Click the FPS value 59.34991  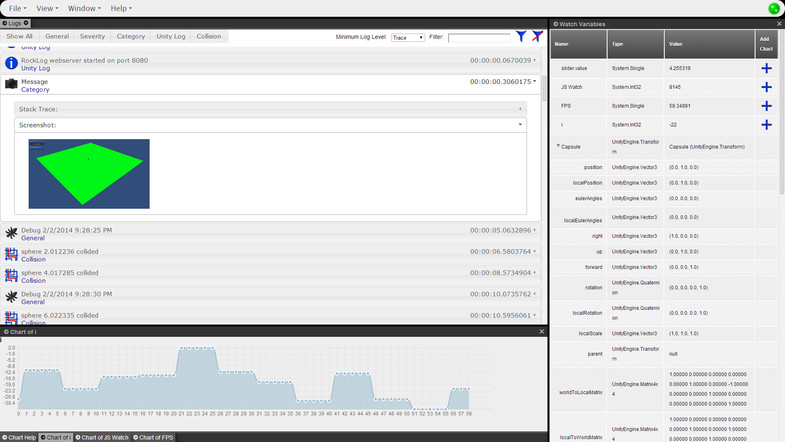pyautogui.click(x=680, y=106)
